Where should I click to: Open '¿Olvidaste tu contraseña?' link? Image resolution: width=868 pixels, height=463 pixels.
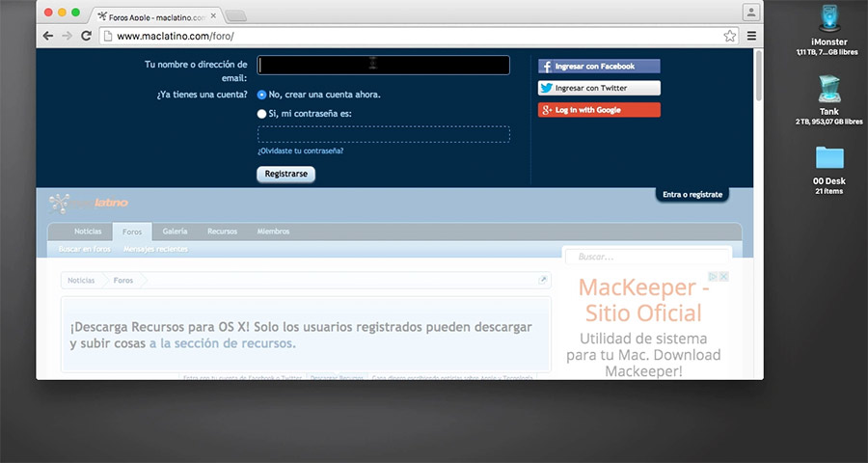click(300, 150)
